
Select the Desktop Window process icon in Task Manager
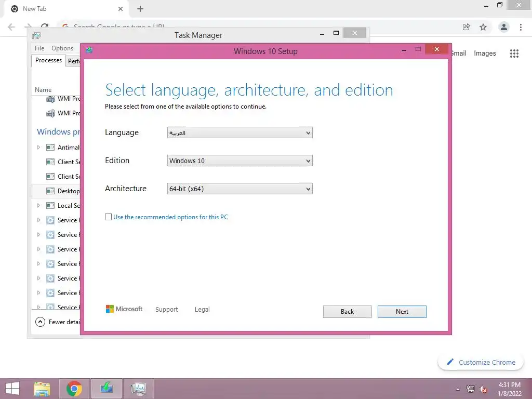(50, 191)
